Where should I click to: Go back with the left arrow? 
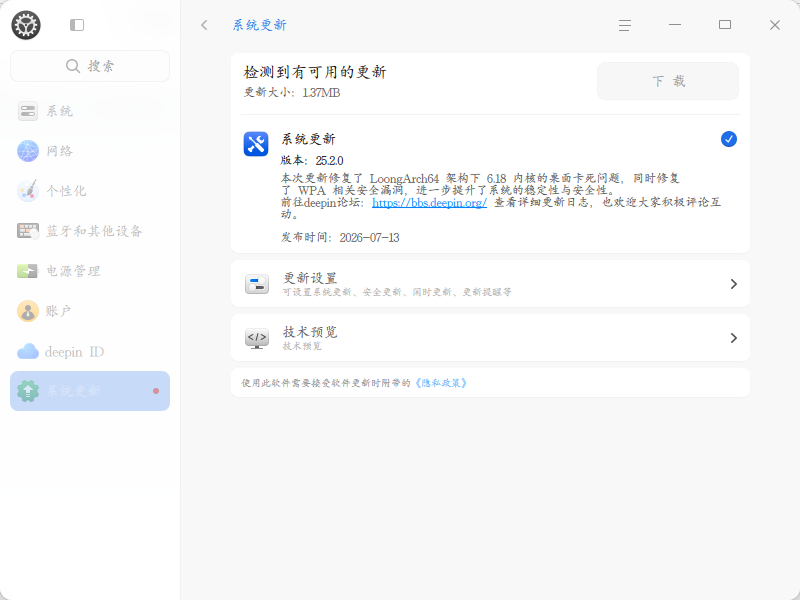205,25
